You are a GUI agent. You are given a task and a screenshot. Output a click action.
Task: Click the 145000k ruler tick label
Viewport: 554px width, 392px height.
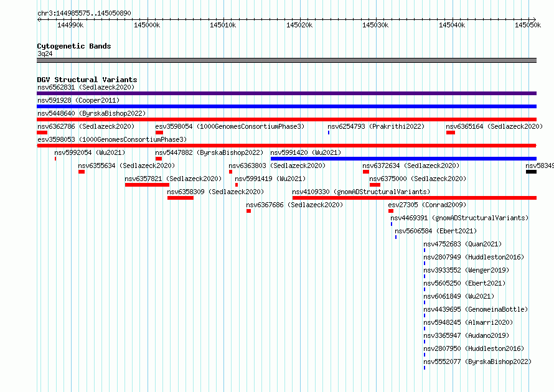147,25
